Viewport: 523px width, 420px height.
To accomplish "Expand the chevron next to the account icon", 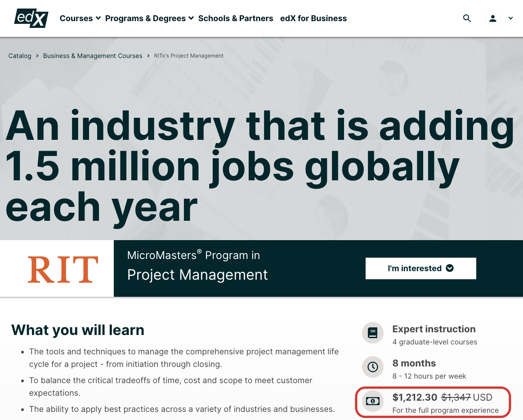I will click(x=510, y=18).
